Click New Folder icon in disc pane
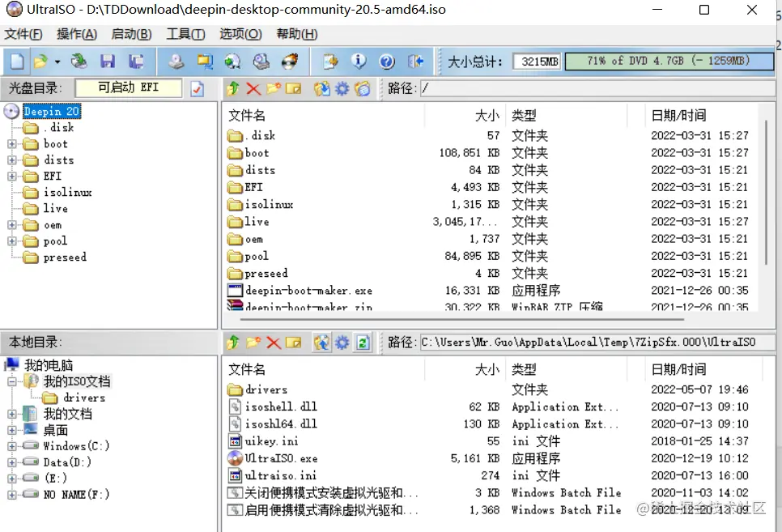782x532 pixels. (274, 89)
